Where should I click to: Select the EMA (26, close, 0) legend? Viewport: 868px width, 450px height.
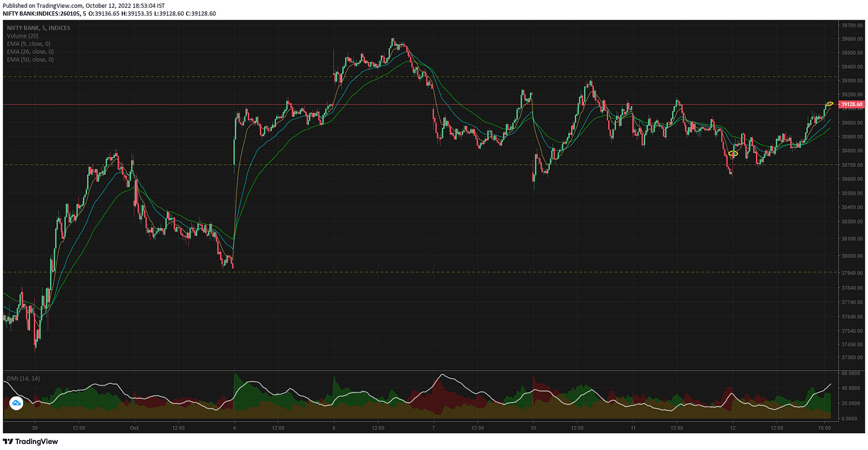click(x=29, y=51)
